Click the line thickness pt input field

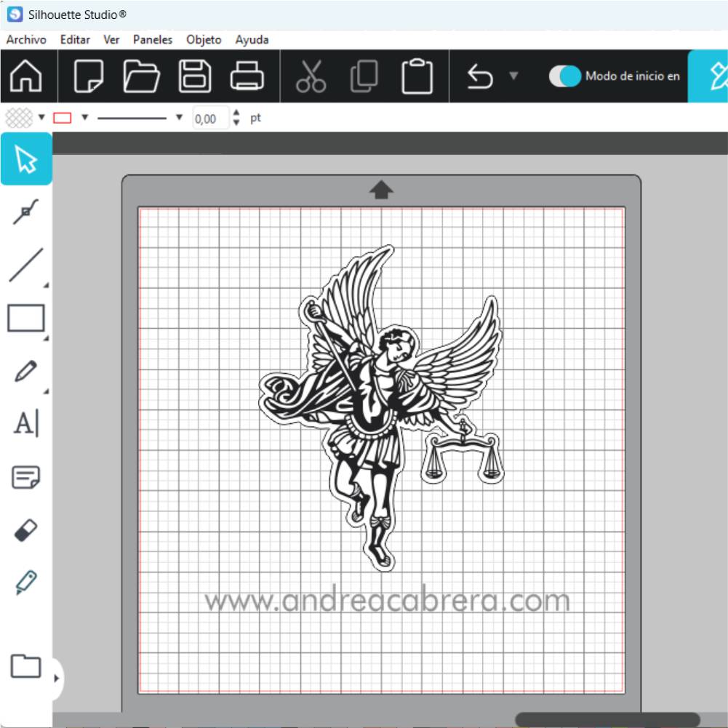209,118
